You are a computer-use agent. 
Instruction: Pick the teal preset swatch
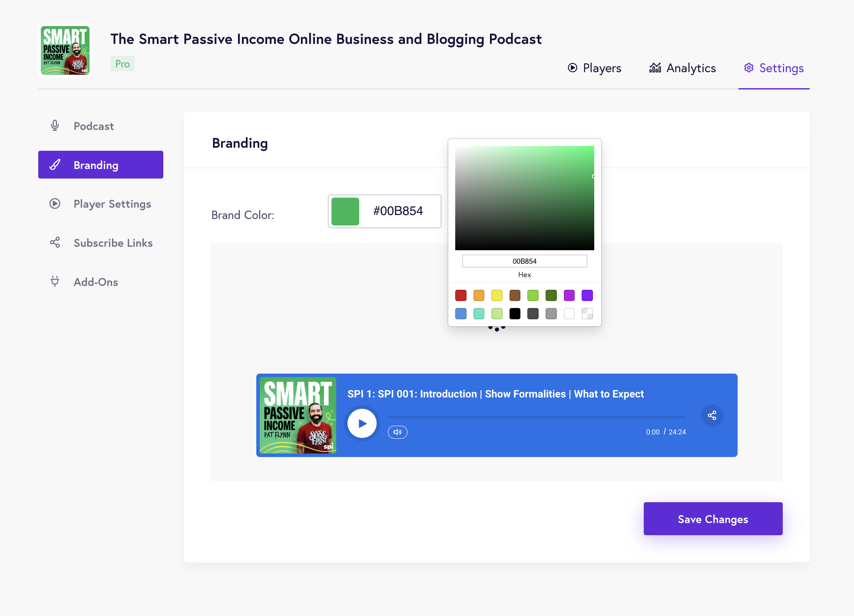479,314
